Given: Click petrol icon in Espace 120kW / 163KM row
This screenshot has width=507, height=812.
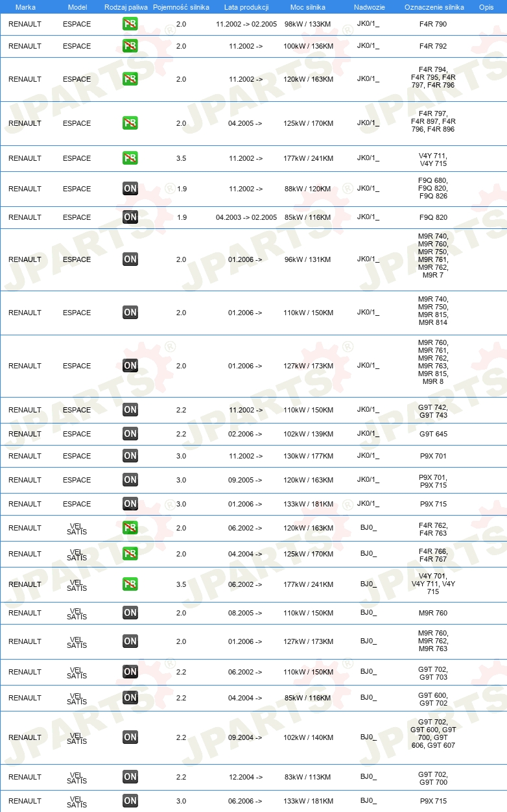Looking at the screenshot, I should (x=130, y=79).
